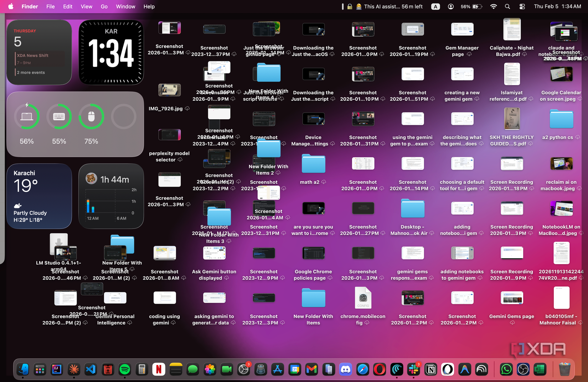This screenshot has width=588, height=382.
Task: Open System Settings with the red badge
Action: click(x=244, y=370)
